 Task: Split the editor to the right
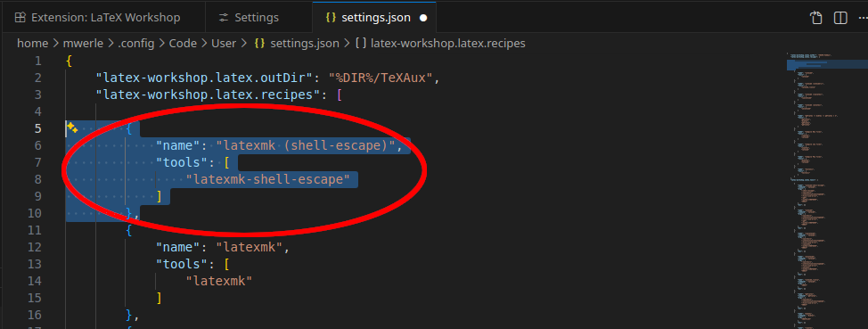840,18
